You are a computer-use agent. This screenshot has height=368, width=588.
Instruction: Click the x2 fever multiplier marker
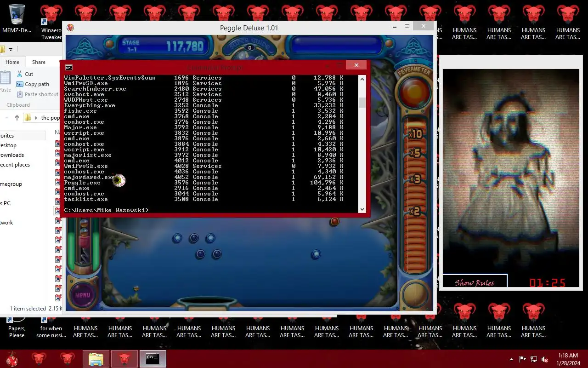point(415,211)
